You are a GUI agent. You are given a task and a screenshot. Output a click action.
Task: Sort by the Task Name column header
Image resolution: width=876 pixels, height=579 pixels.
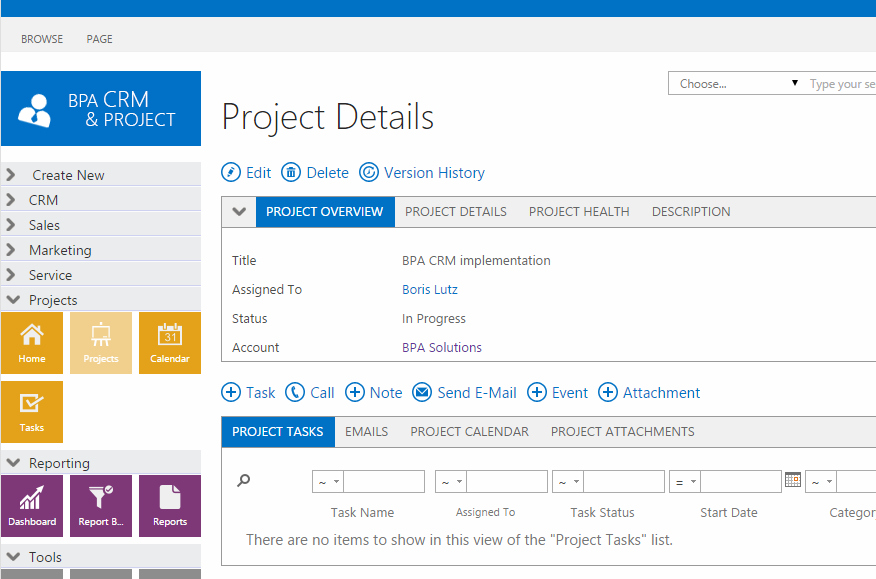362,512
